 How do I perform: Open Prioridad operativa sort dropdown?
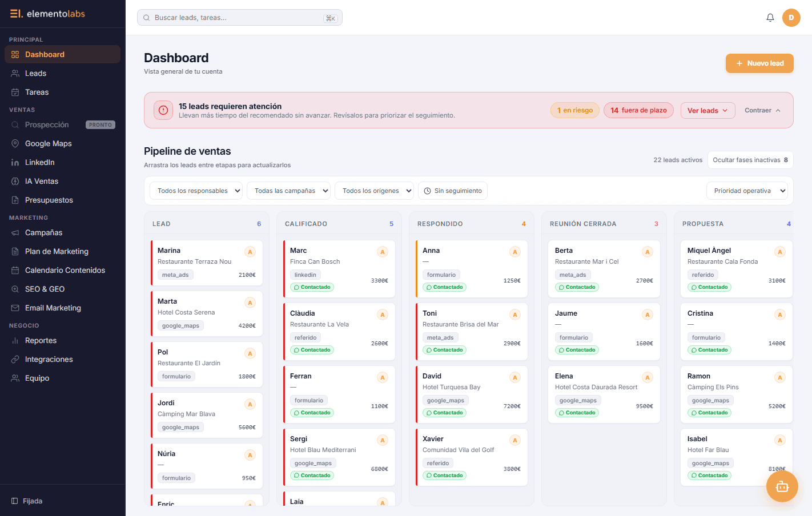[x=747, y=191]
